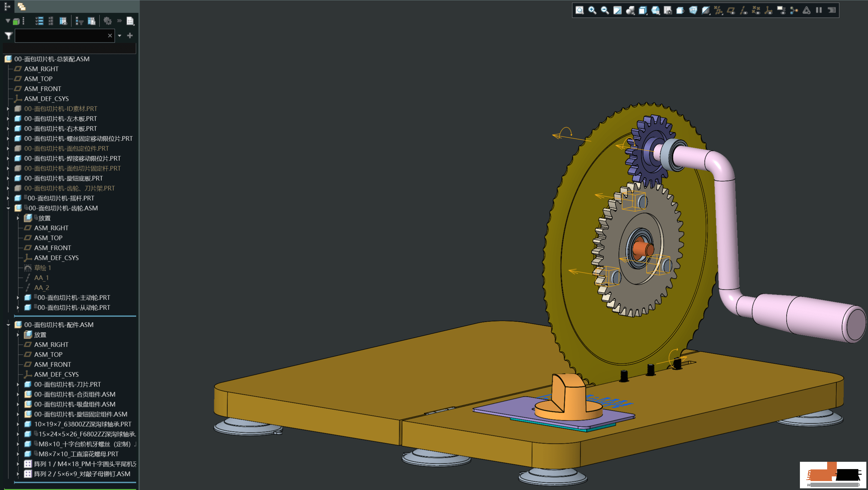Click the Pause simulation icon

tap(819, 10)
